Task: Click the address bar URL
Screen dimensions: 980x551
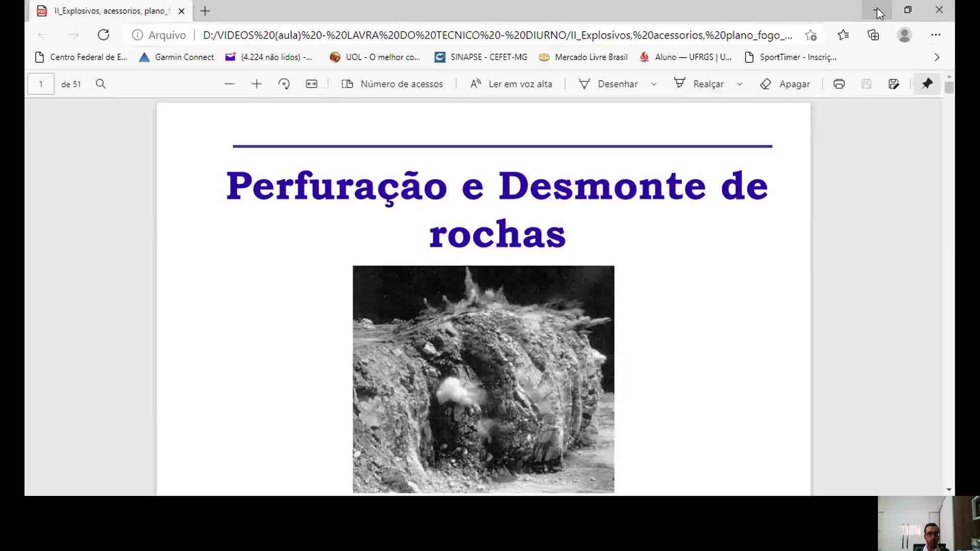Action: [x=498, y=35]
